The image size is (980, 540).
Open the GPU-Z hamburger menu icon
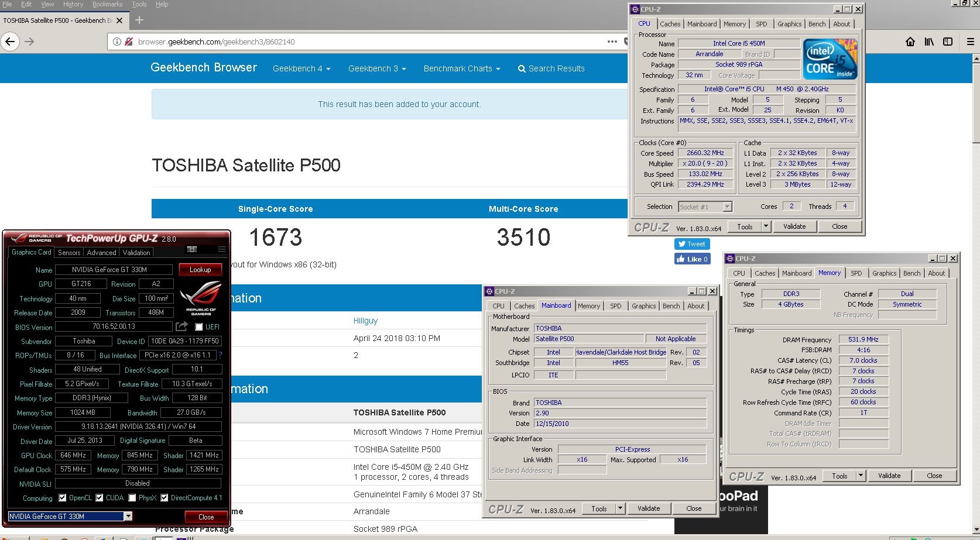222,249
